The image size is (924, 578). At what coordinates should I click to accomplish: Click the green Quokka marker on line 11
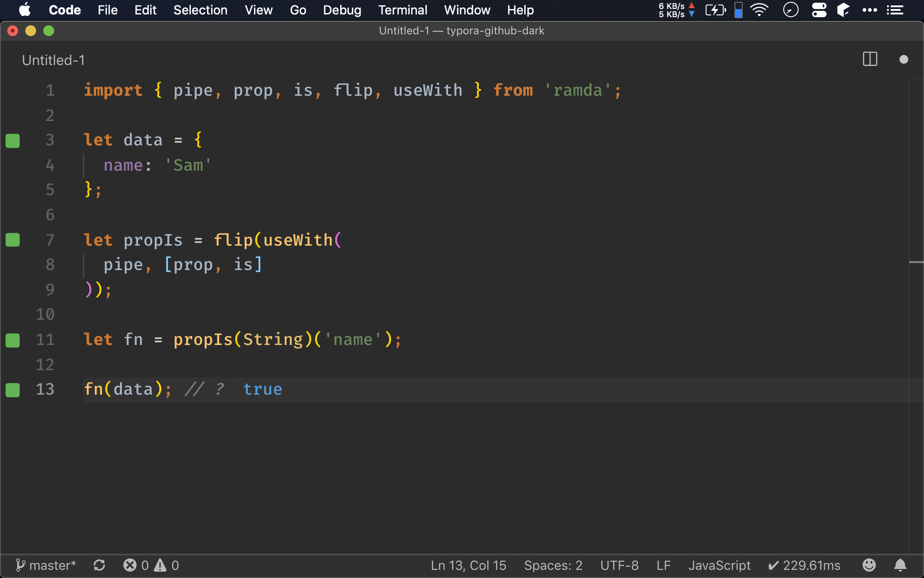click(13, 340)
